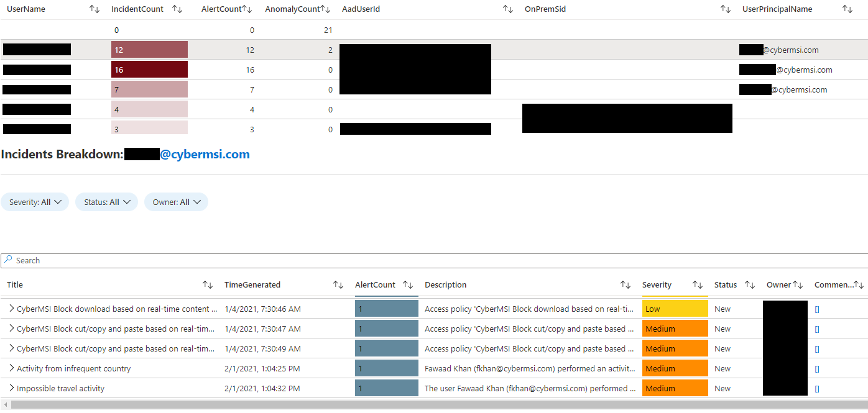The width and height of the screenshot is (868, 413).
Task: Sort the top table by AlertCount
Action: (x=247, y=9)
